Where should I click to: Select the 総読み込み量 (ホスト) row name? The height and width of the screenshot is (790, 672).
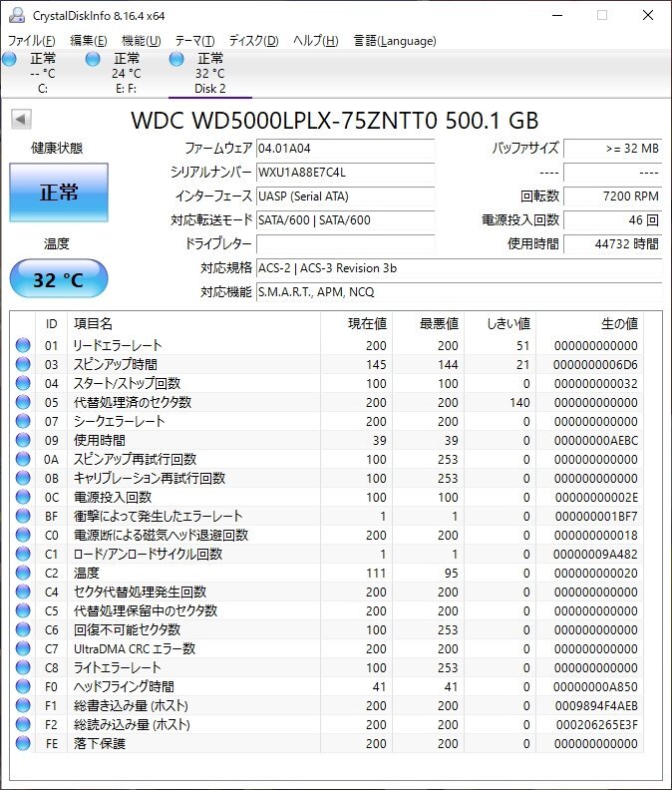(x=132, y=724)
